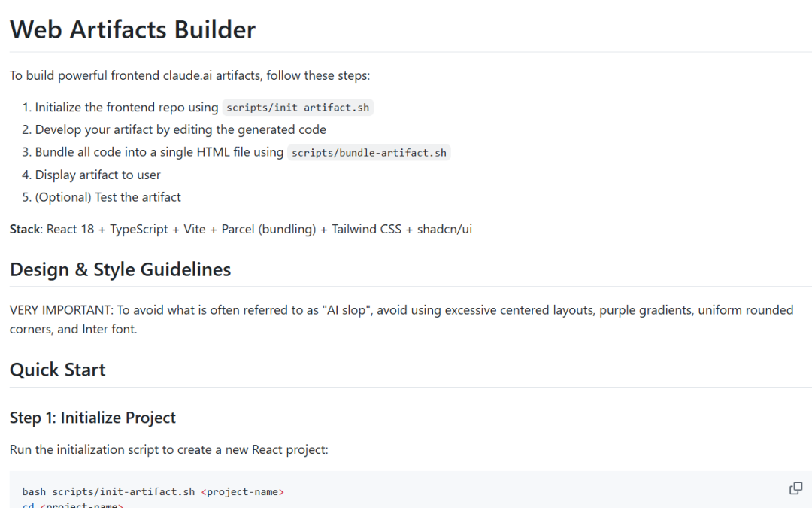Viewport: 812px width, 508px height.
Task: Click the scripts/bundle-artifact.sh inline code
Action: click(368, 153)
